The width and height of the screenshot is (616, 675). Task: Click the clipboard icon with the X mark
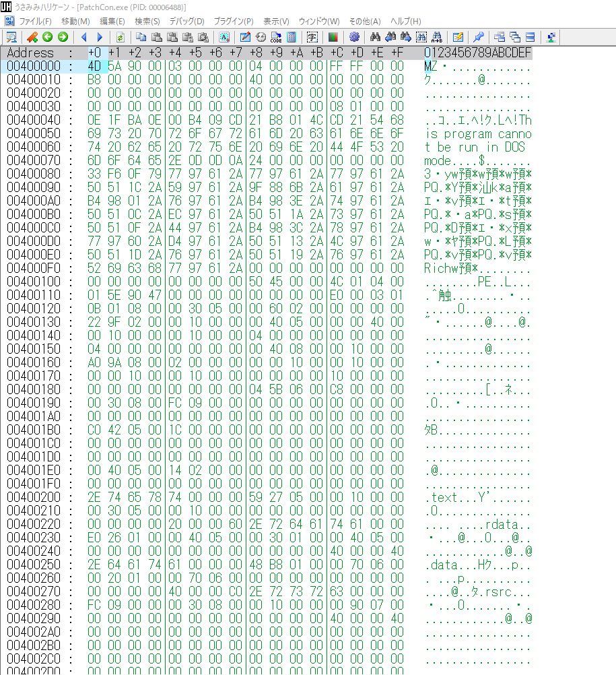(x=203, y=38)
